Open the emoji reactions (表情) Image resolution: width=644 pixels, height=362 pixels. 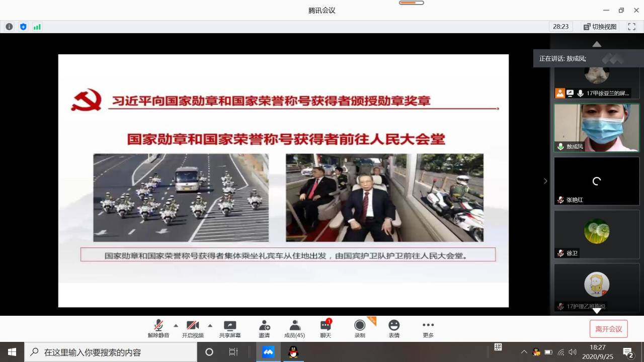[x=394, y=329]
